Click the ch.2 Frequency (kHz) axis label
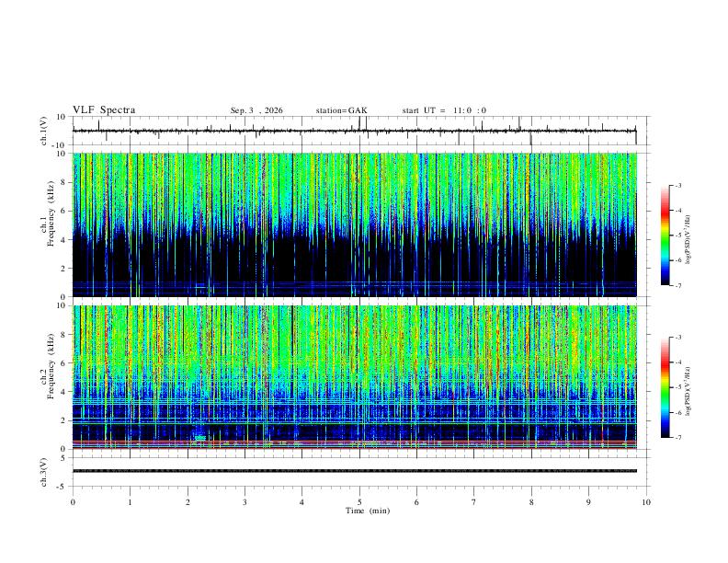 point(51,365)
